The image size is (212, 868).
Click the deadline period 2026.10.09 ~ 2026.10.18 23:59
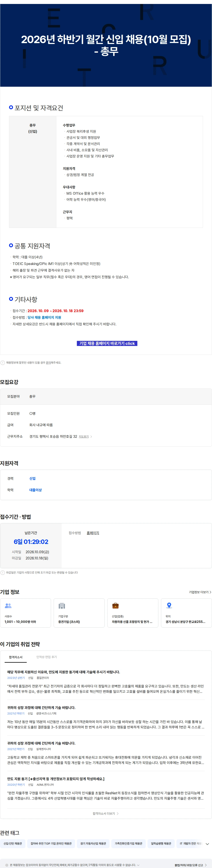tap(55, 311)
